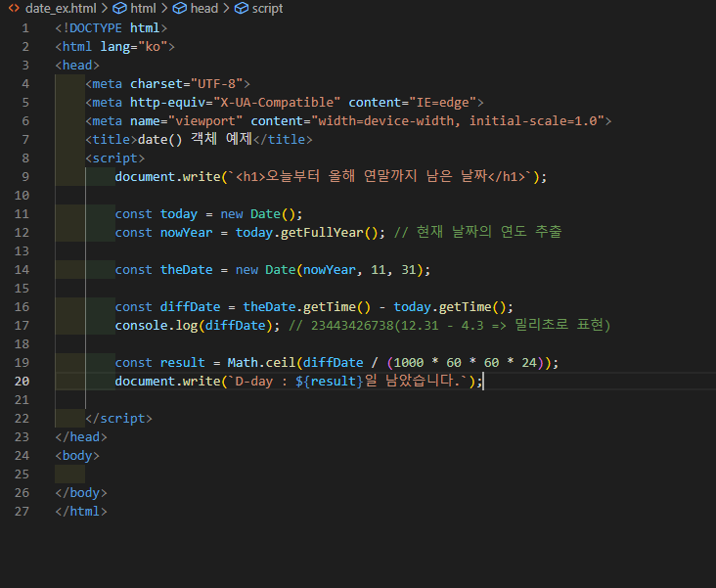Click the ${result} template expression

pos(329,381)
